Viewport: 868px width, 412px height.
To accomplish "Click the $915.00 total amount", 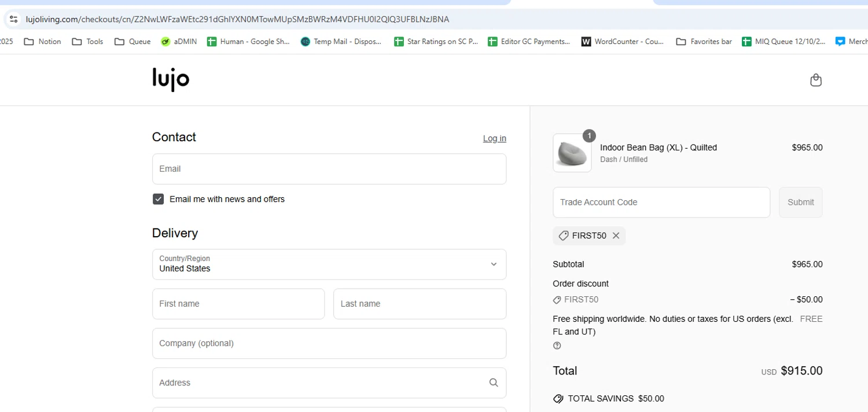I will tap(801, 371).
